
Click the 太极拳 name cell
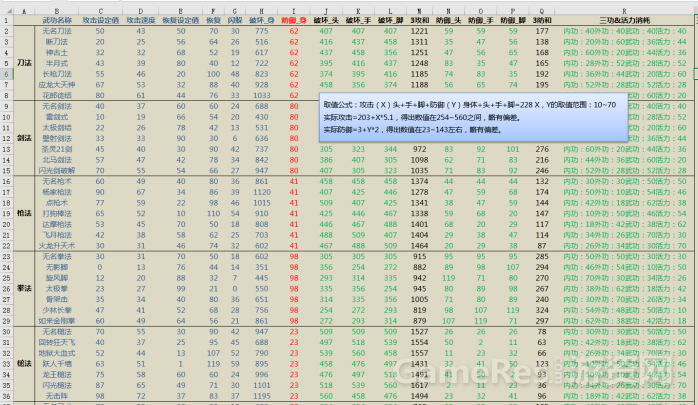[x=57, y=288]
